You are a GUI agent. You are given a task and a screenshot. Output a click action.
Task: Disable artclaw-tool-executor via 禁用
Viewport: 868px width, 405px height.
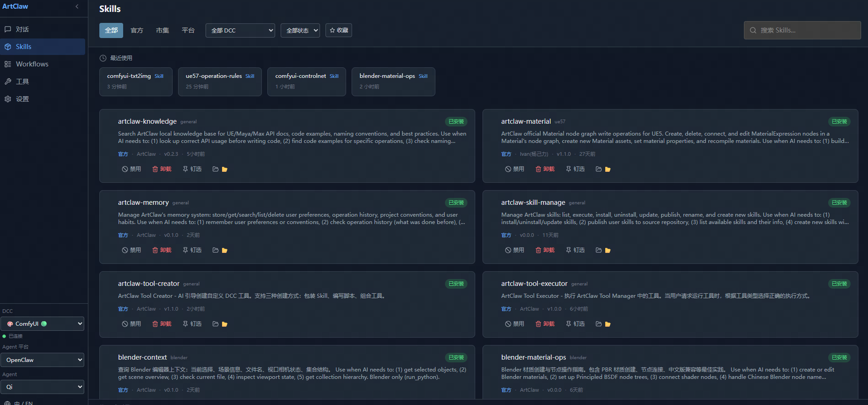point(515,324)
